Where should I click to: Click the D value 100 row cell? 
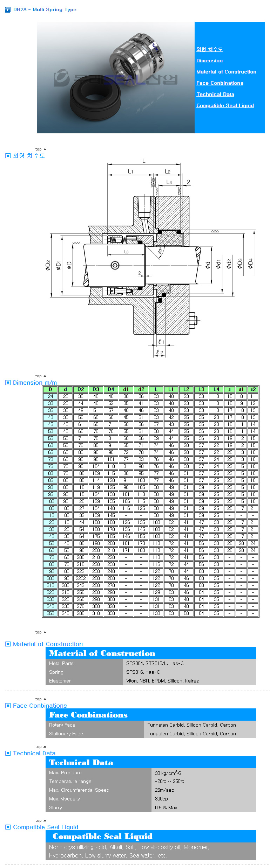50,501
